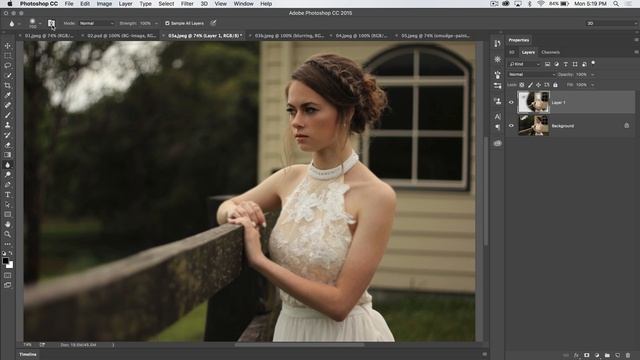Select the History Brush tool
640x360 pixels.
tap(7, 135)
